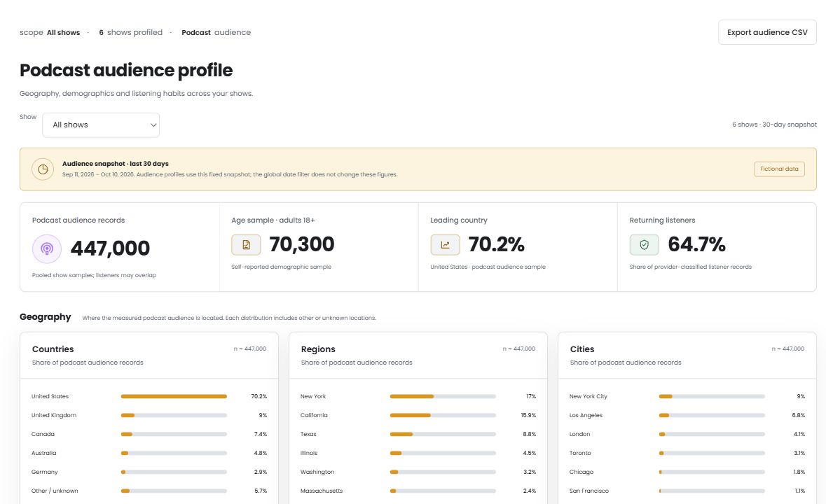
Task: Click the Toronto row label
Action: click(x=580, y=453)
